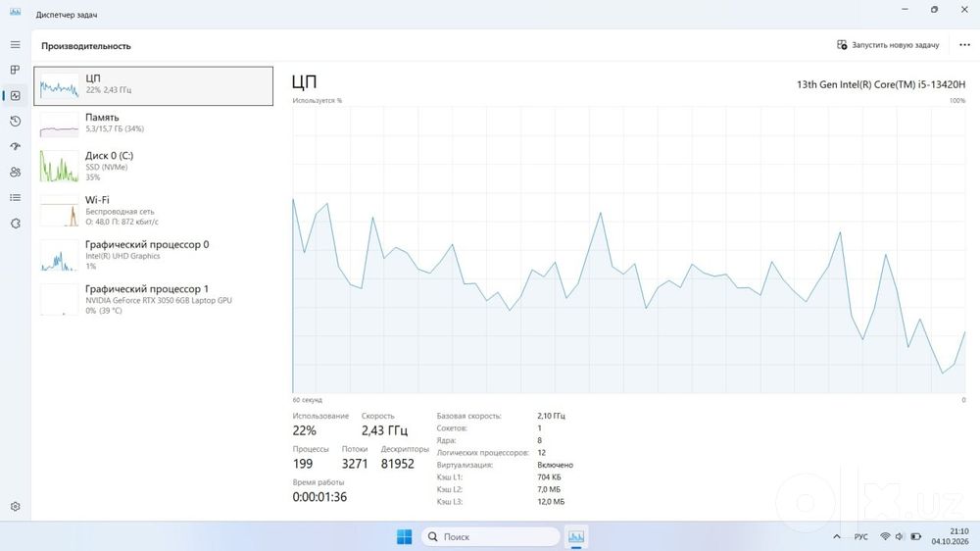Open the Services icon in sidebar
This screenshot has width=980, height=551.
tap(15, 224)
